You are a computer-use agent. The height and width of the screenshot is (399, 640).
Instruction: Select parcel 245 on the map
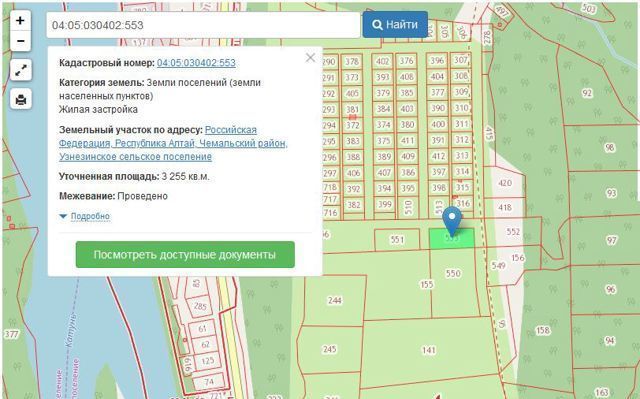[x=329, y=349]
